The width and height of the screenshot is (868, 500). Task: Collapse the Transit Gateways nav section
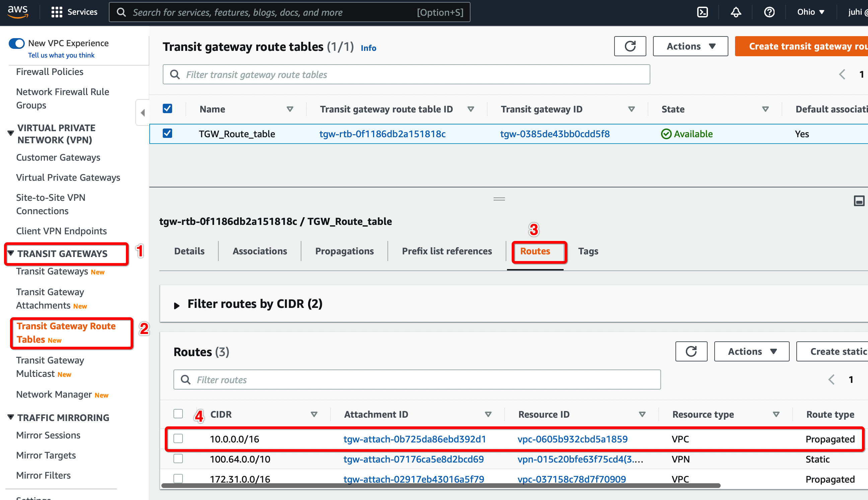click(11, 253)
